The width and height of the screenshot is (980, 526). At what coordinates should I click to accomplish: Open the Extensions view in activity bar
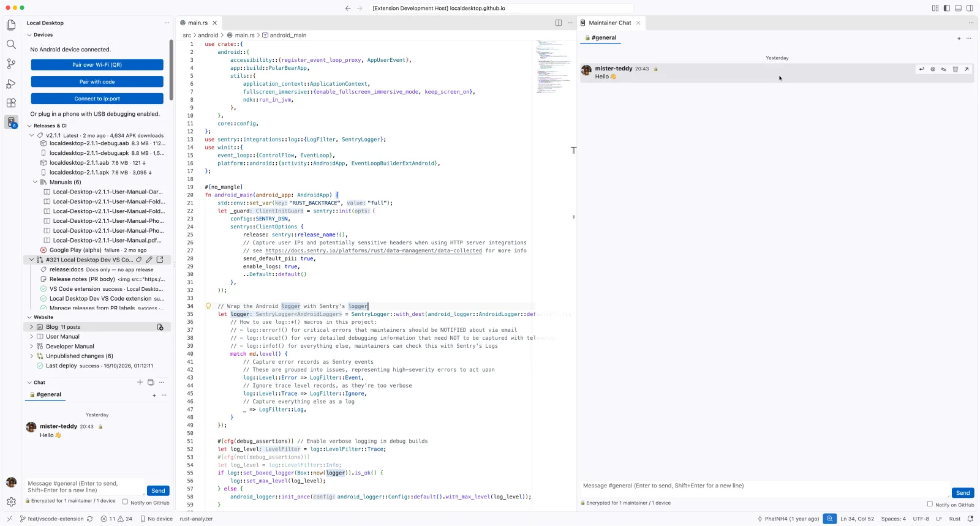[11, 103]
